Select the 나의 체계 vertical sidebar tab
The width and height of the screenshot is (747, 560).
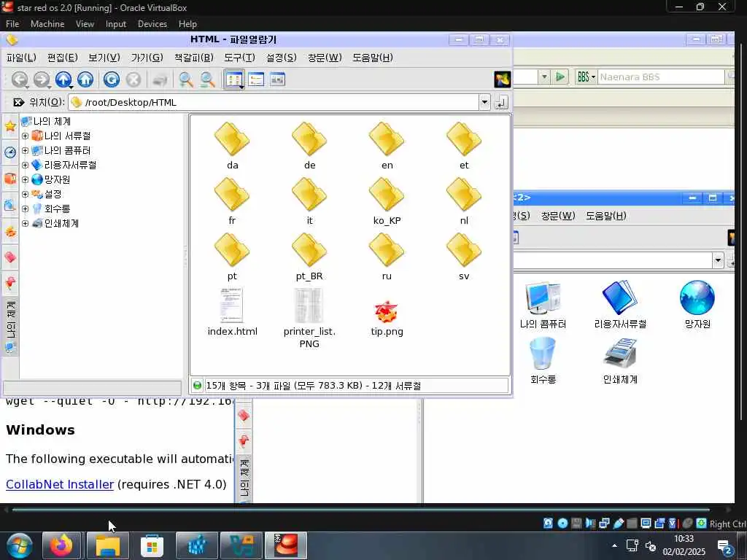point(10,327)
